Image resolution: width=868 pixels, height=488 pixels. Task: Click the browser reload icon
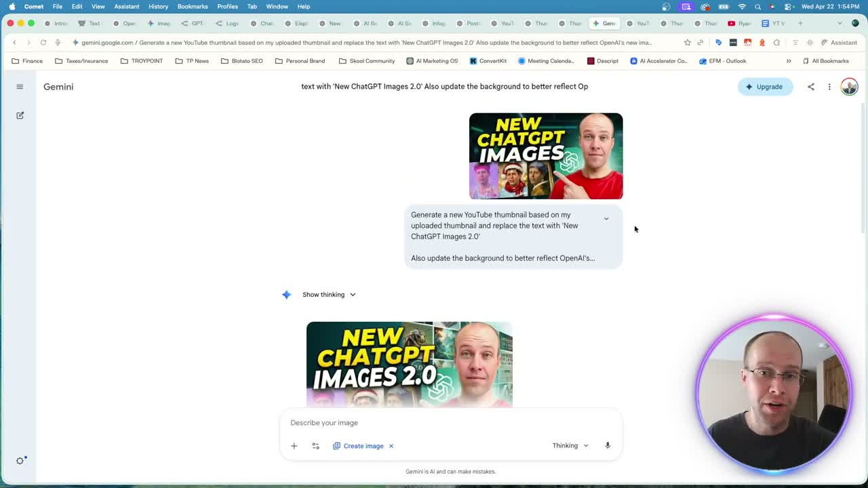43,42
